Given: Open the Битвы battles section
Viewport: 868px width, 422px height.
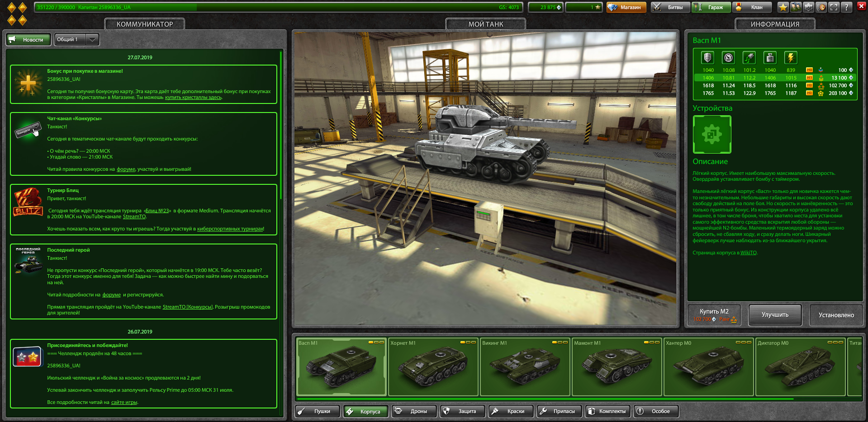Looking at the screenshot, I should point(670,7).
